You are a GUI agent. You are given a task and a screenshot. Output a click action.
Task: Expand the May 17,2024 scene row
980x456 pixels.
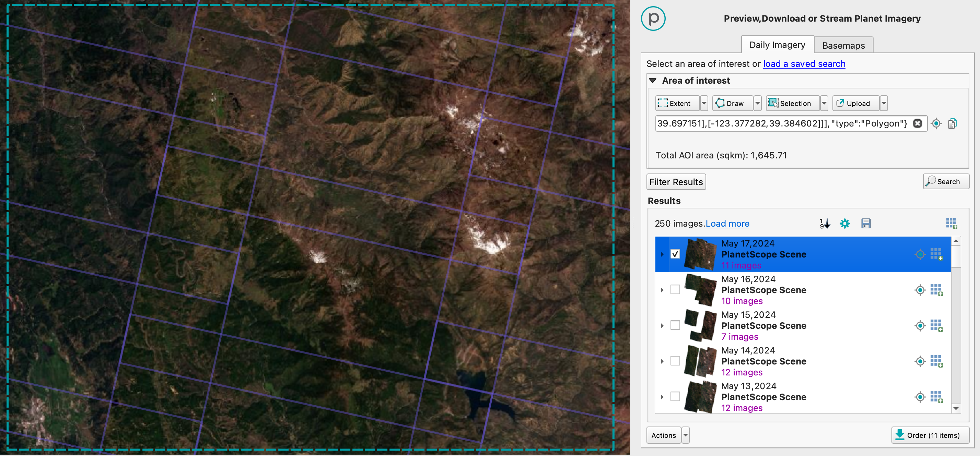(662, 254)
